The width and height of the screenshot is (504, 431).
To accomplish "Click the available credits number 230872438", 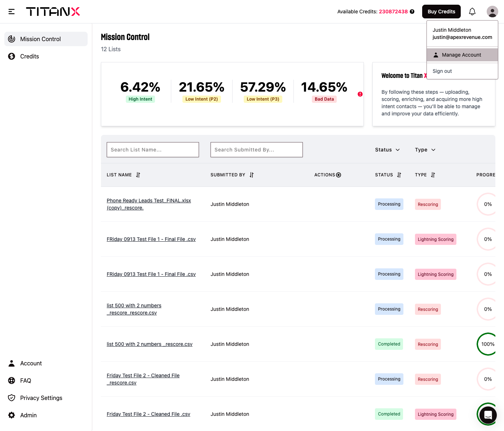I will coord(393,12).
